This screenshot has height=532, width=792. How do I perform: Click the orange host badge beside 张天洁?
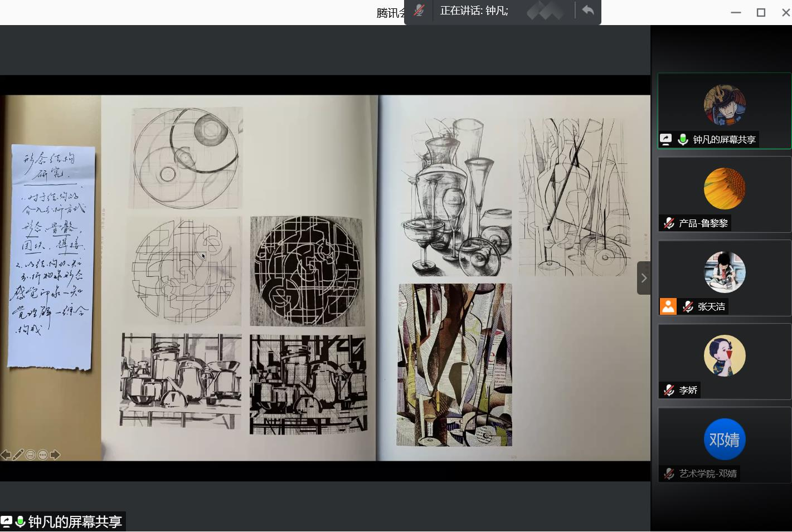(668, 306)
